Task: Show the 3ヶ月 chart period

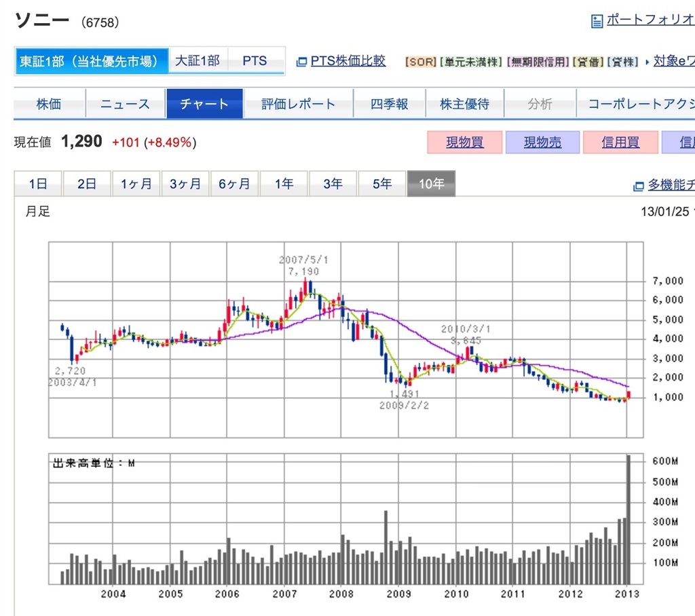Action: 185,183
